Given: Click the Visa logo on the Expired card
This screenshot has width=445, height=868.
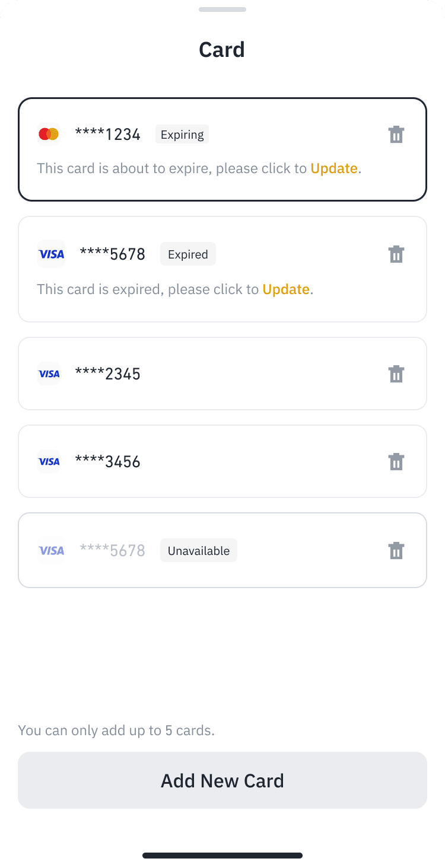Looking at the screenshot, I should [51, 254].
